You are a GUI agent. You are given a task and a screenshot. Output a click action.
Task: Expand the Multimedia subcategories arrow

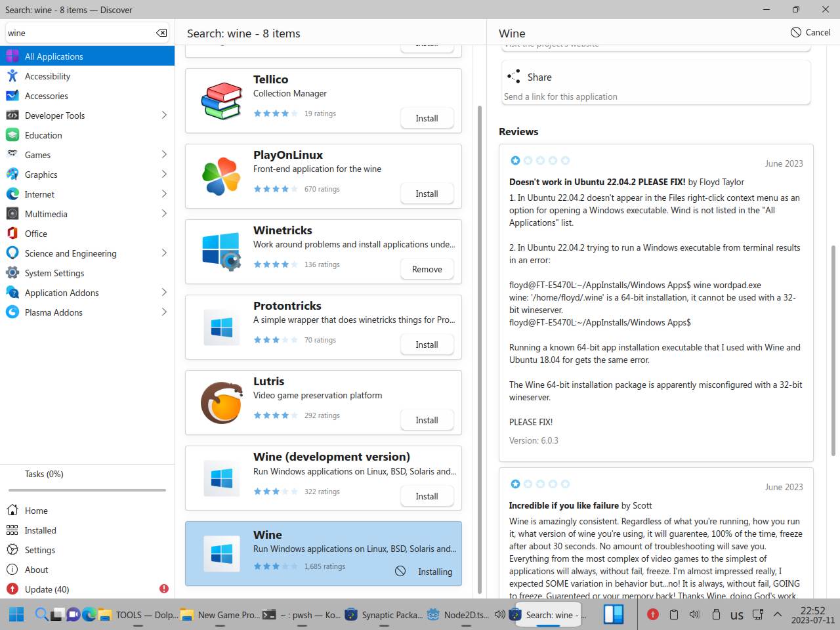click(x=164, y=214)
